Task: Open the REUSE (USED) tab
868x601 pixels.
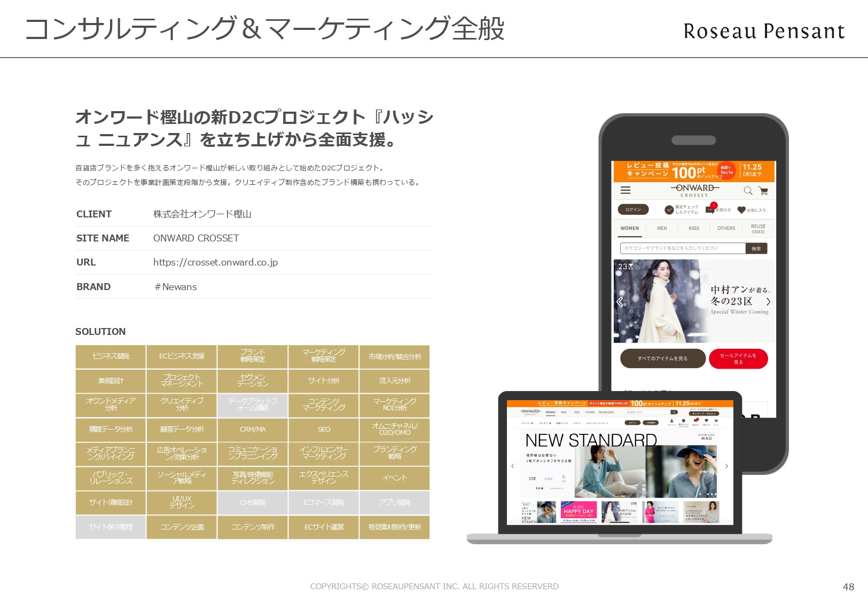Action: (758, 229)
